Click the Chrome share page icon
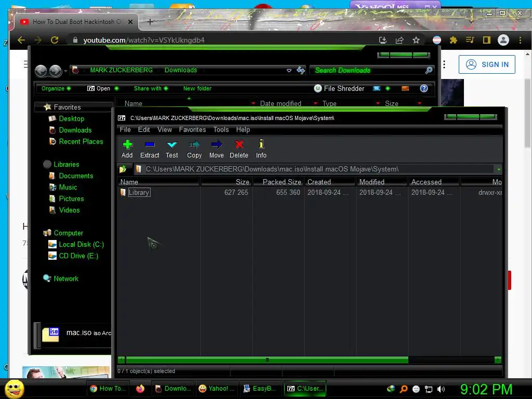Viewport: 532px width, 399px height. [x=400, y=41]
